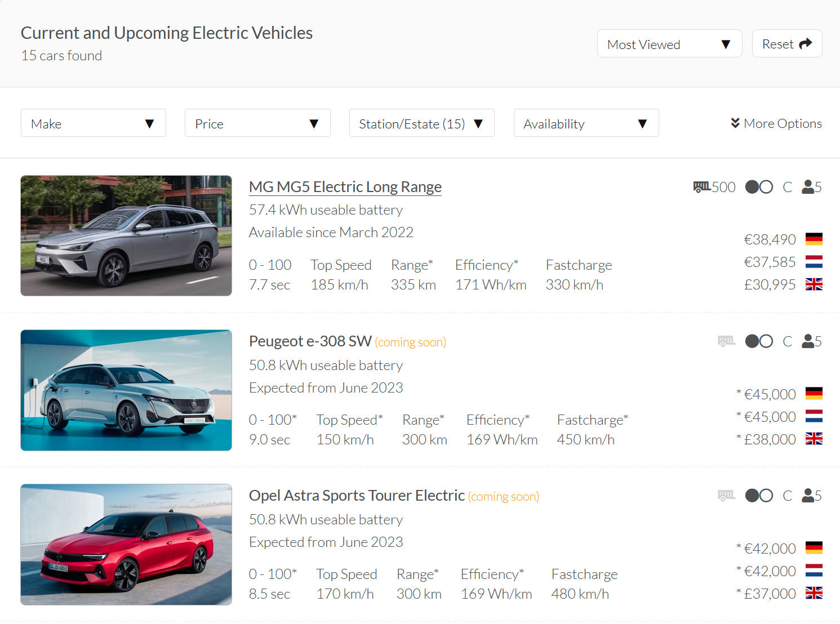Click the German flag on the Peugeot row

coord(814,394)
